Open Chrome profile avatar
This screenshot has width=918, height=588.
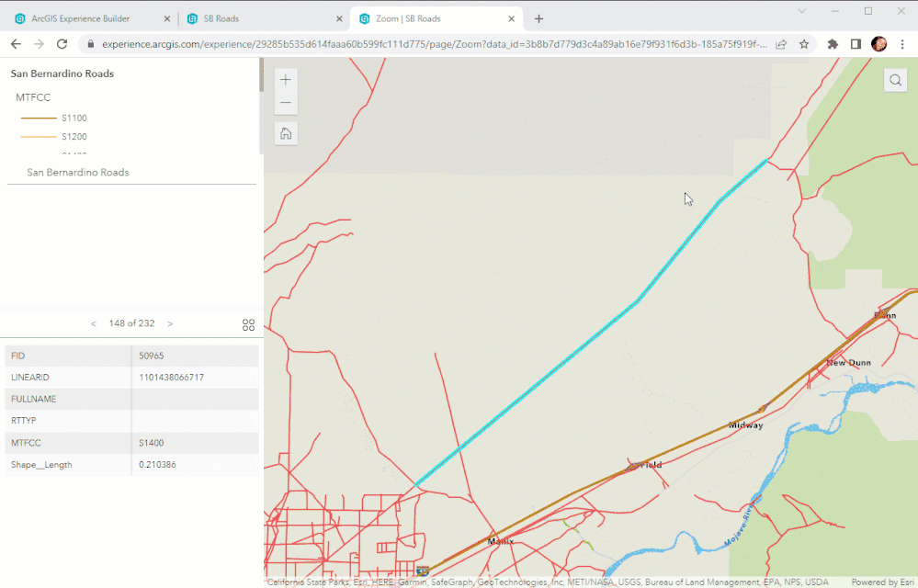[x=878, y=44]
